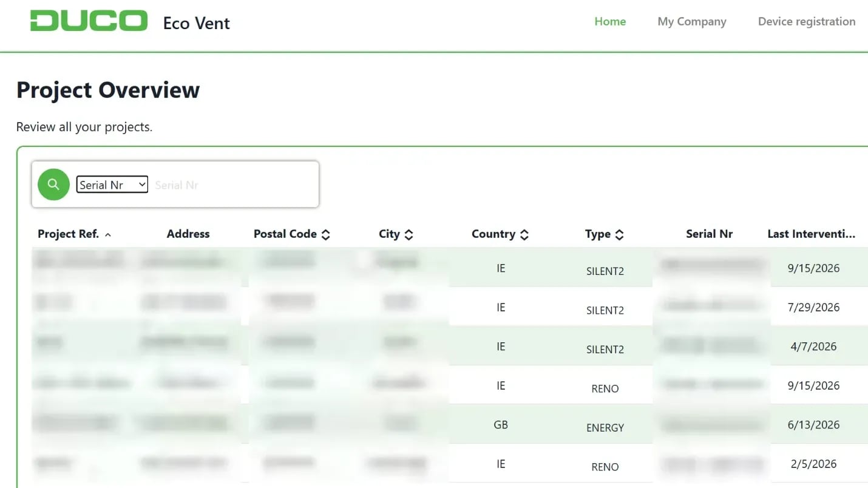Click the green search magnifier button
The width and height of the screenshot is (868, 488).
[53, 185]
